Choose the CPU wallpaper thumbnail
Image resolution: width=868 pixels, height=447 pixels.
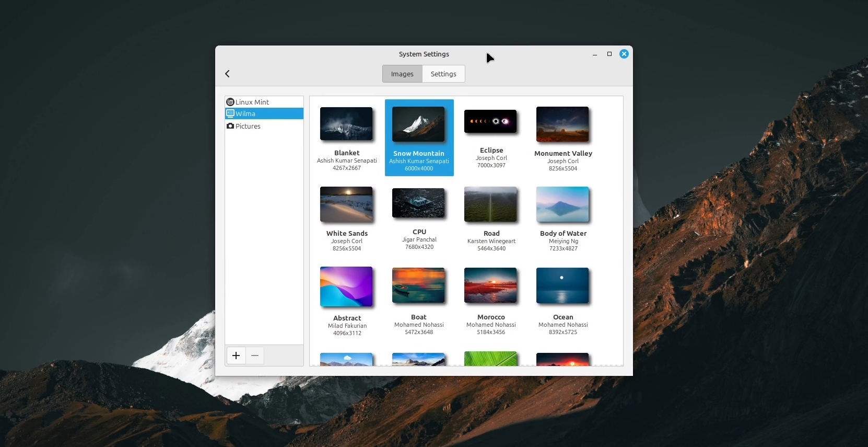point(418,203)
